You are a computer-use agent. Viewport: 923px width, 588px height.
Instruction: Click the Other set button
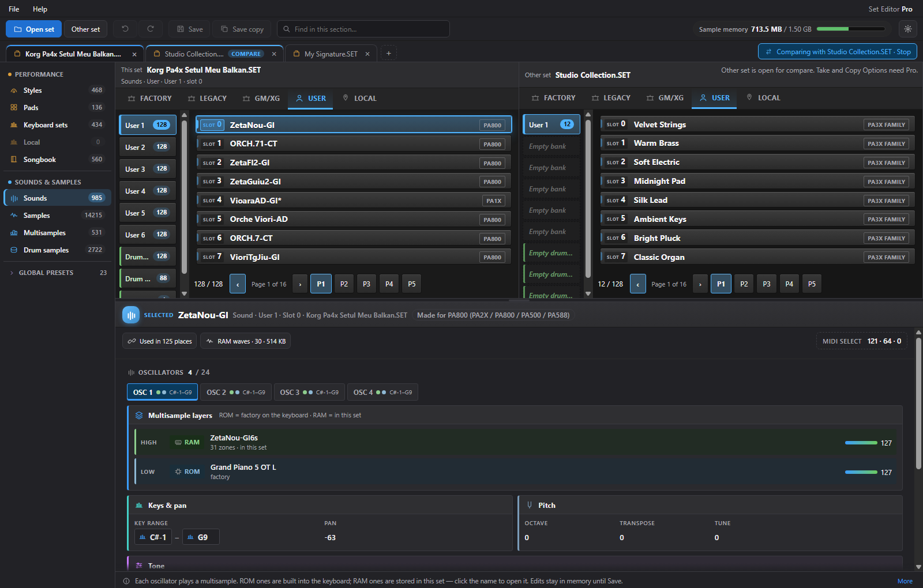coord(85,29)
